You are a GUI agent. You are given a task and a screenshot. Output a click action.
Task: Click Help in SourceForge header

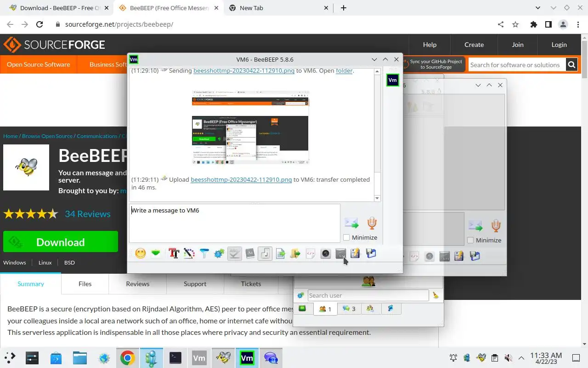[430, 45]
